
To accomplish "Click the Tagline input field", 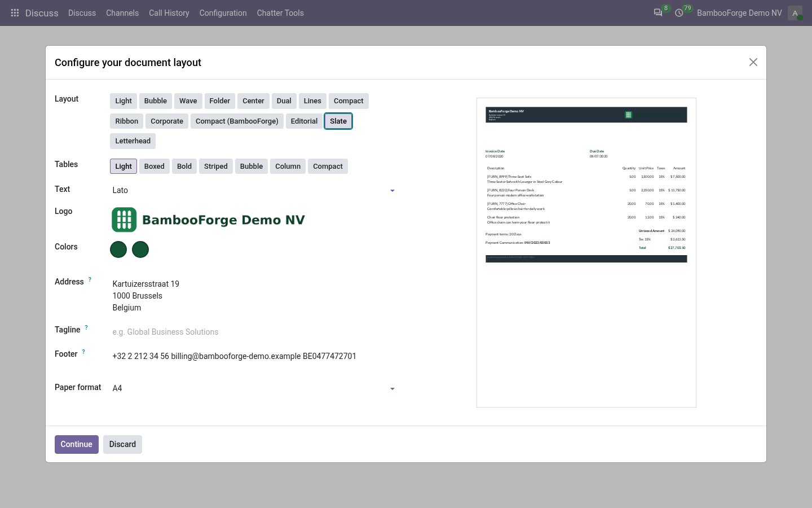I will (x=253, y=332).
